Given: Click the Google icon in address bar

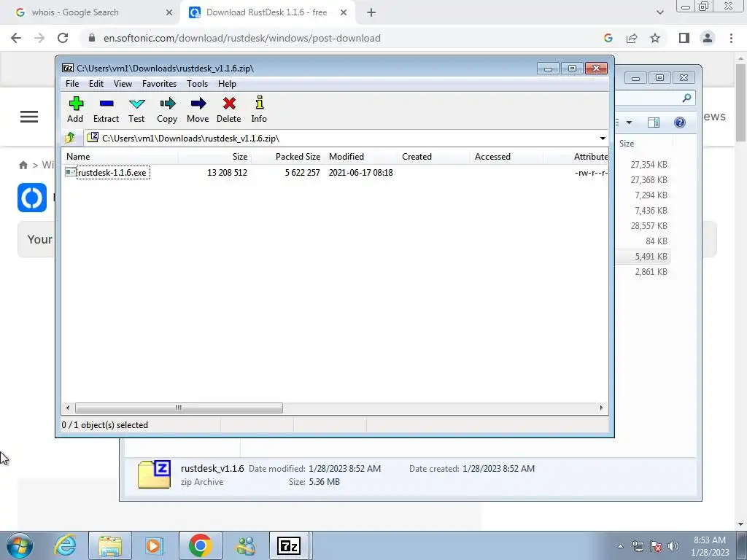Looking at the screenshot, I should [608, 38].
